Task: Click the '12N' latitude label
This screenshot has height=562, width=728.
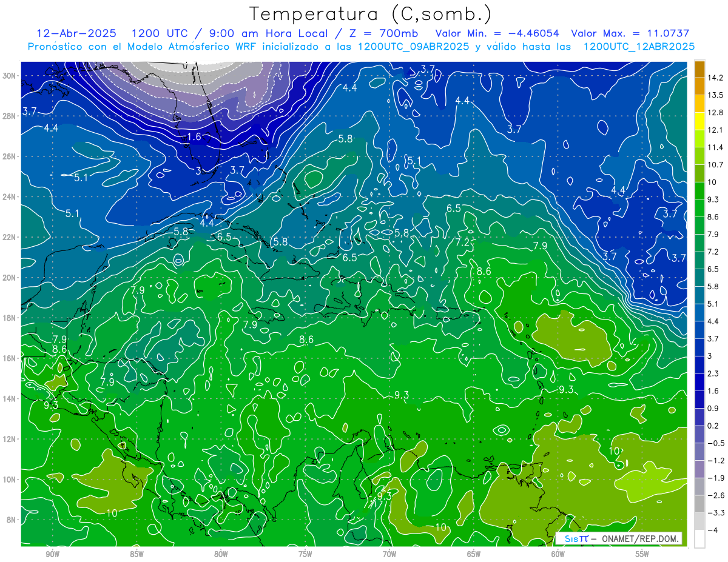Action: pos(9,439)
